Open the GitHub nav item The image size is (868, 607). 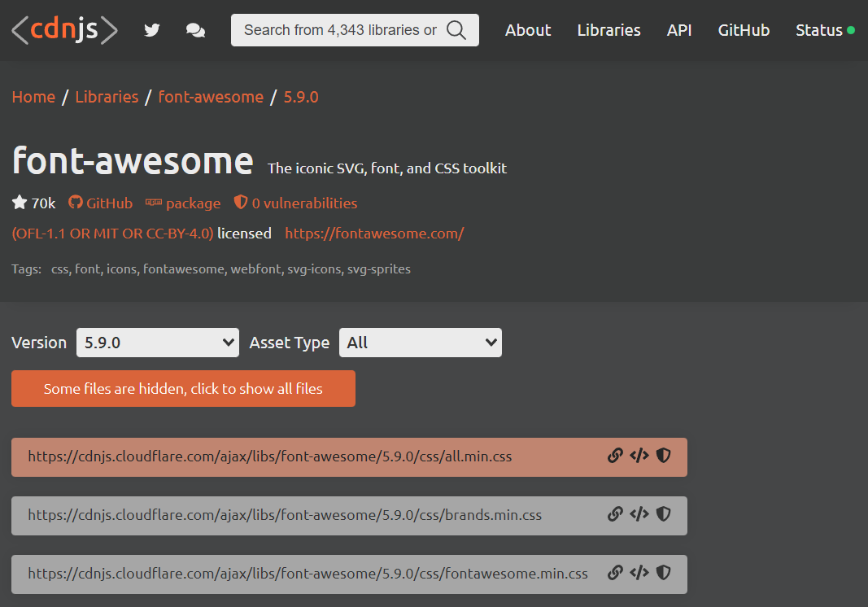pyautogui.click(x=744, y=30)
